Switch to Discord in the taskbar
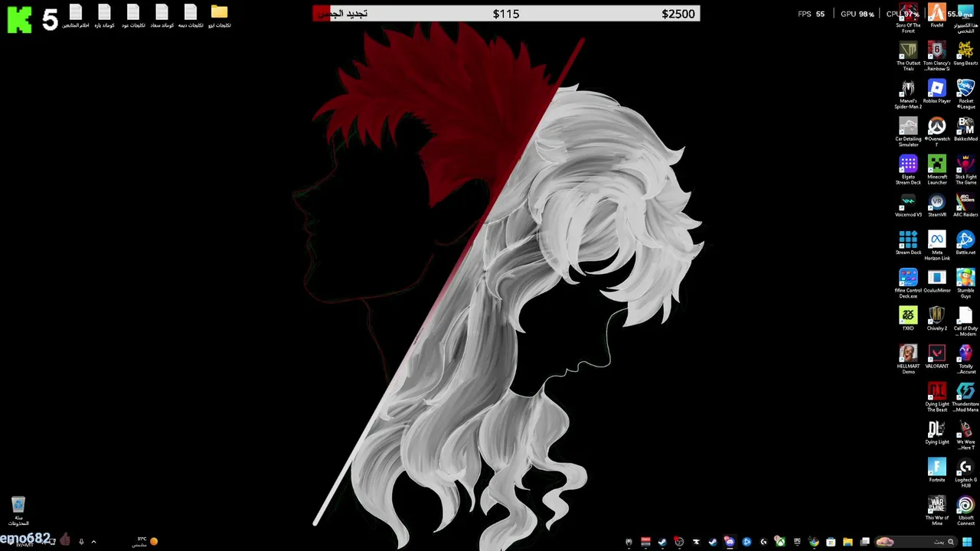Screen dimensions: 980x551 tap(730, 542)
